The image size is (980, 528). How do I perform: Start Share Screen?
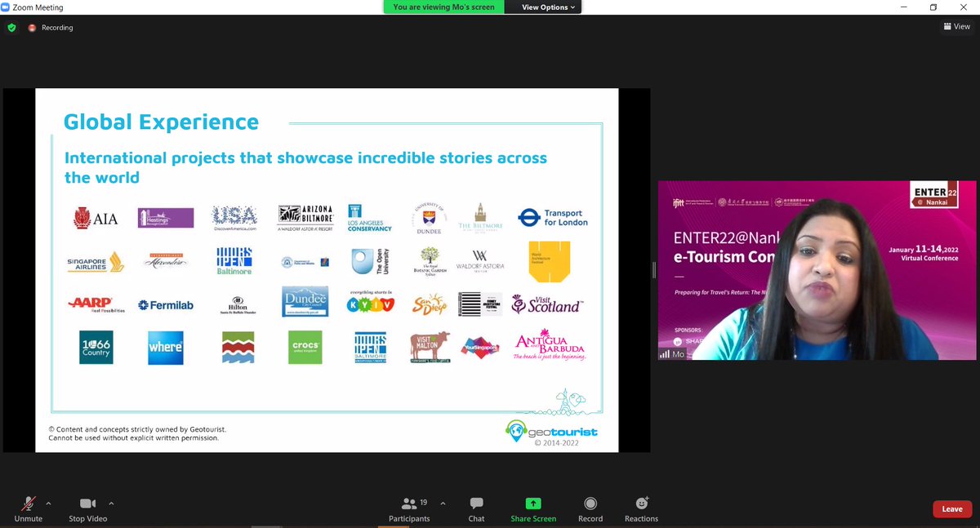tap(533, 509)
